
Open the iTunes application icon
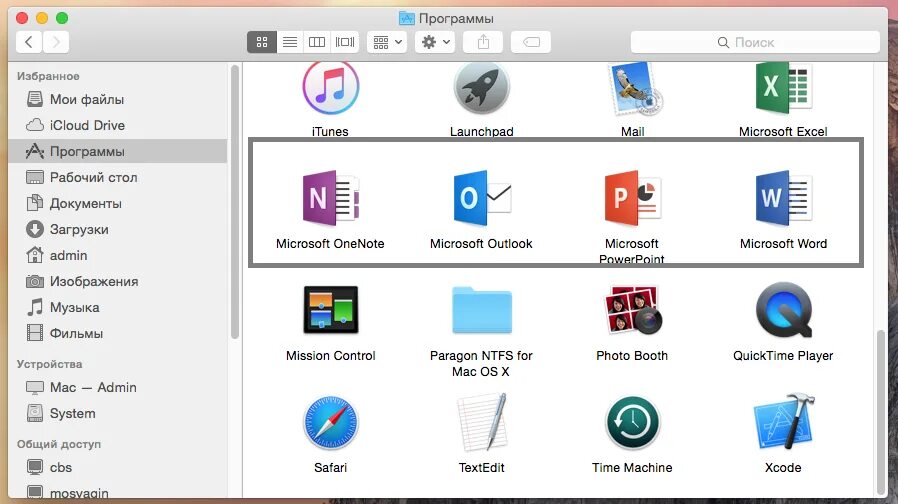point(330,88)
